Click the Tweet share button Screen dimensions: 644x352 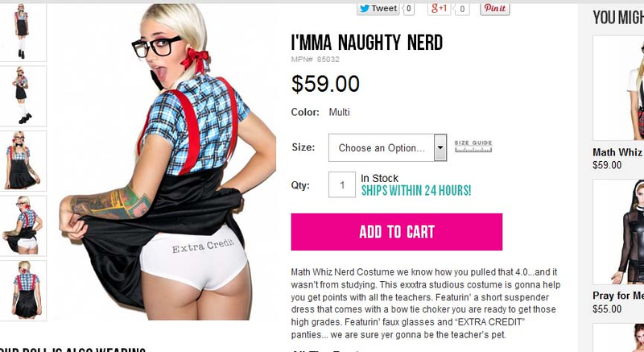378,9
